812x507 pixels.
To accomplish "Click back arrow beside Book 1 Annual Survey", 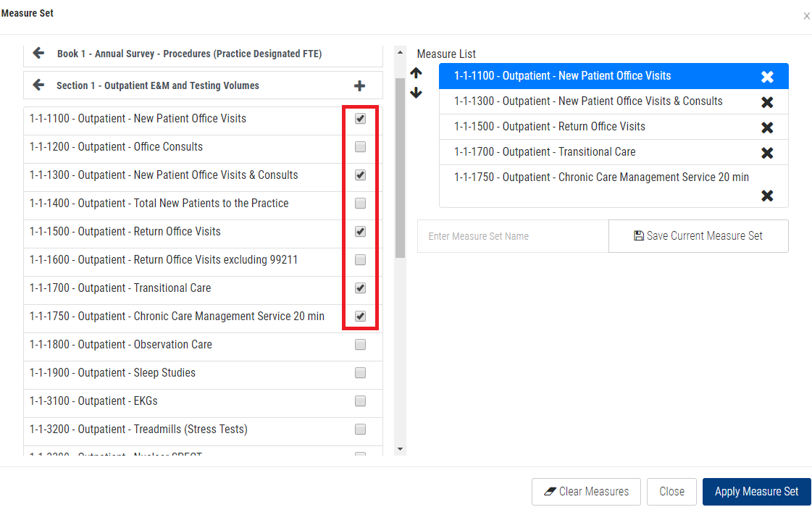I will (x=38, y=53).
